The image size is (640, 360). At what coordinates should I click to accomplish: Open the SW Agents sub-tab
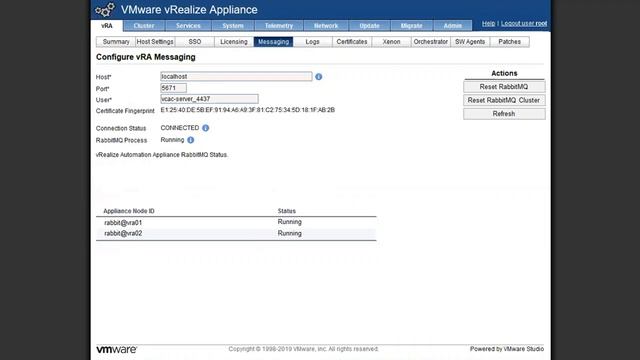click(470, 42)
